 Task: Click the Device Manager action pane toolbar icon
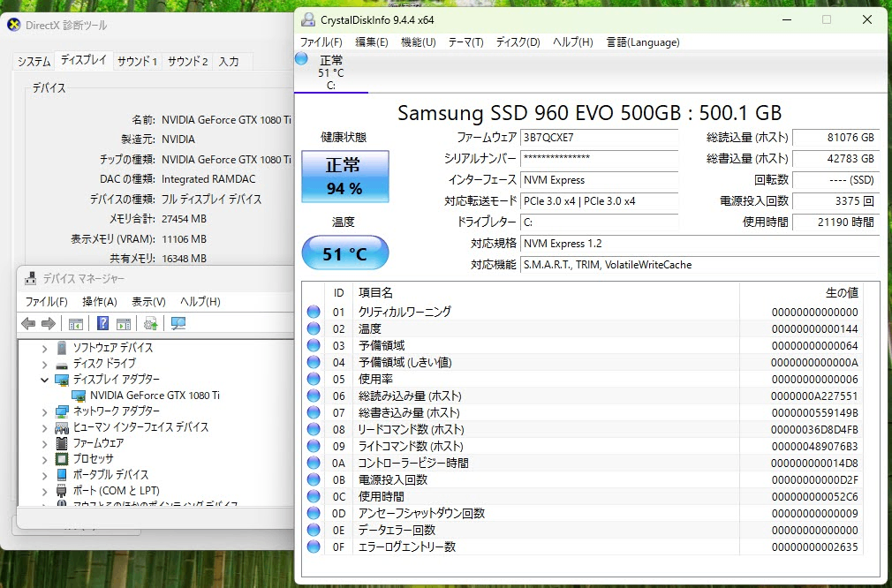124,323
